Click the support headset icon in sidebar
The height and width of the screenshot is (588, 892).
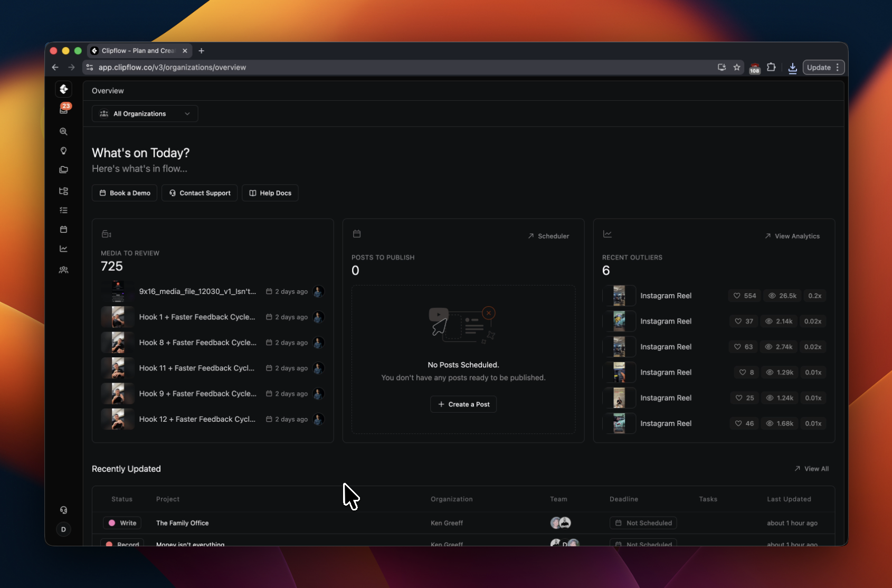[x=63, y=510]
